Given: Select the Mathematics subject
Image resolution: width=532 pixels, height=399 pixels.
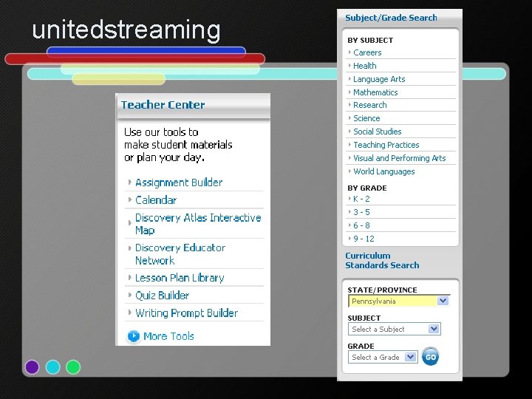Looking at the screenshot, I should coord(375,92).
